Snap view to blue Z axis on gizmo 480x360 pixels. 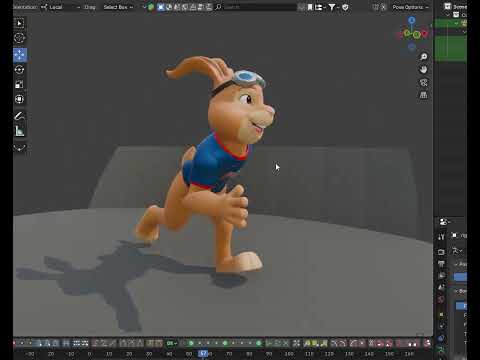click(x=412, y=20)
